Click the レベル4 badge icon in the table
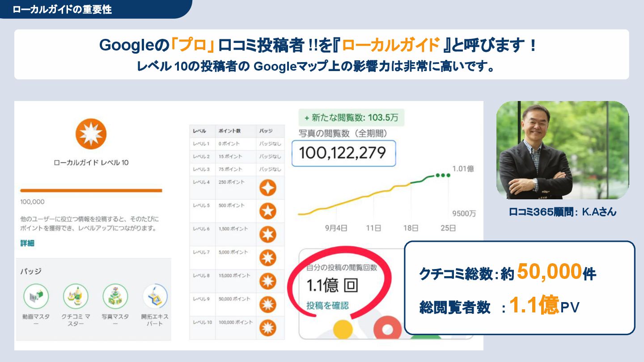Image resolution: width=644 pixels, height=362 pixels. pos(267,188)
